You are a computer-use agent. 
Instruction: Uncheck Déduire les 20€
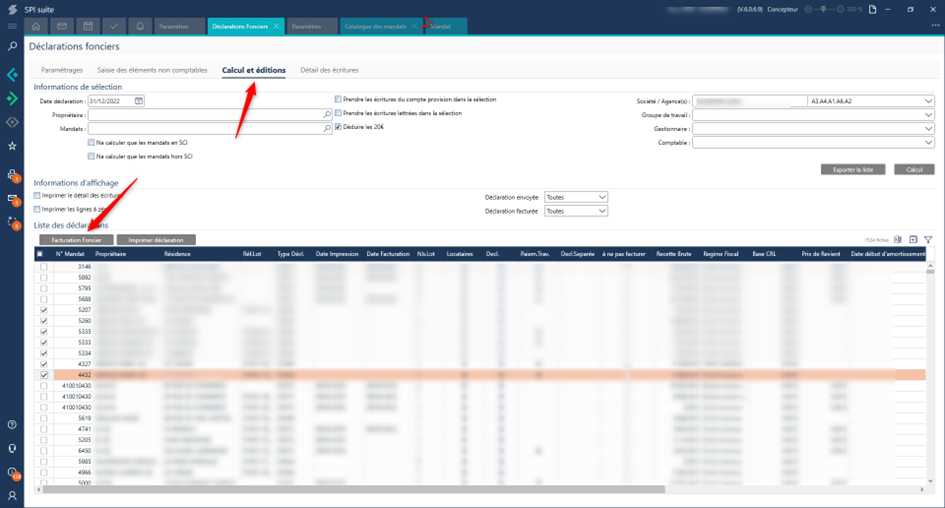pyautogui.click(x=338, y=127)
